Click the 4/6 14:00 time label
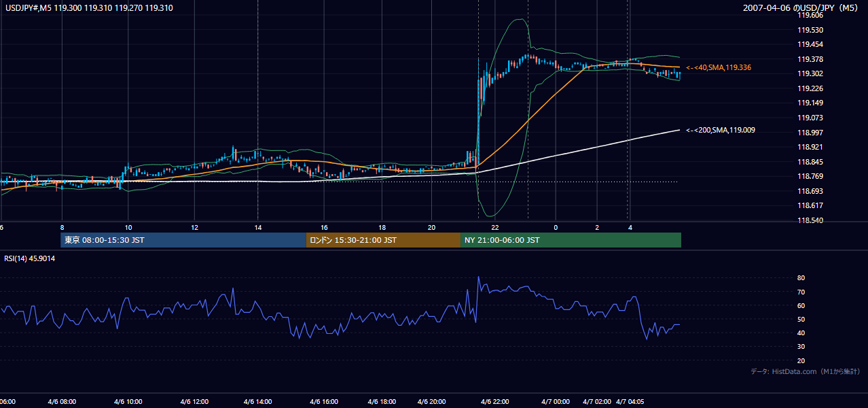 [x=257, y=401]
